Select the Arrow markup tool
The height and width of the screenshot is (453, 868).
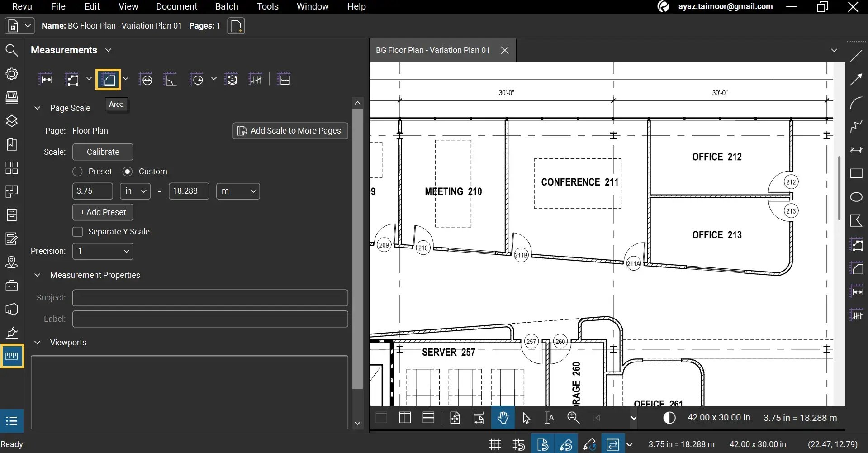pos(856,80)
